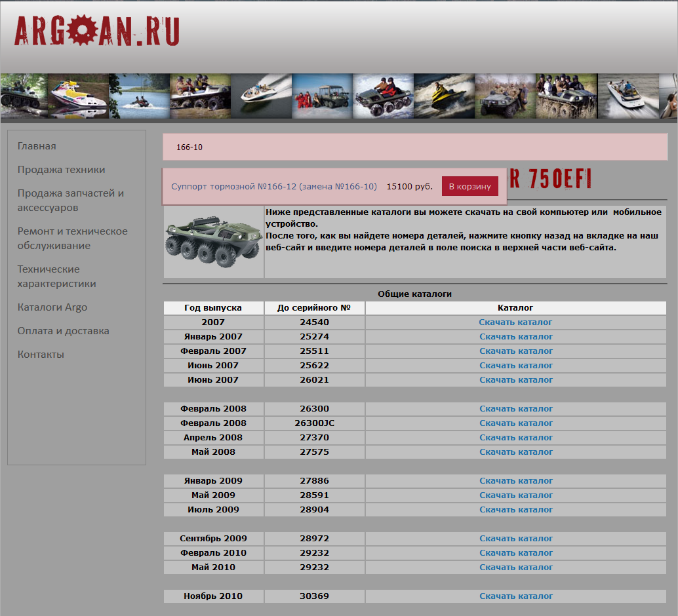Screen dimensions: 678x616
Task: Open the «Суппорт тормозной №166-12» search result
Action: point(273,187)
